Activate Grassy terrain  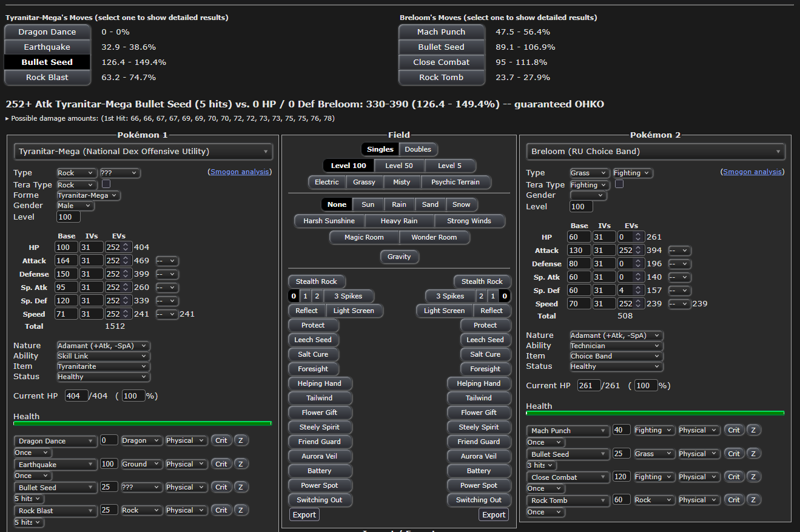[364, 182]
